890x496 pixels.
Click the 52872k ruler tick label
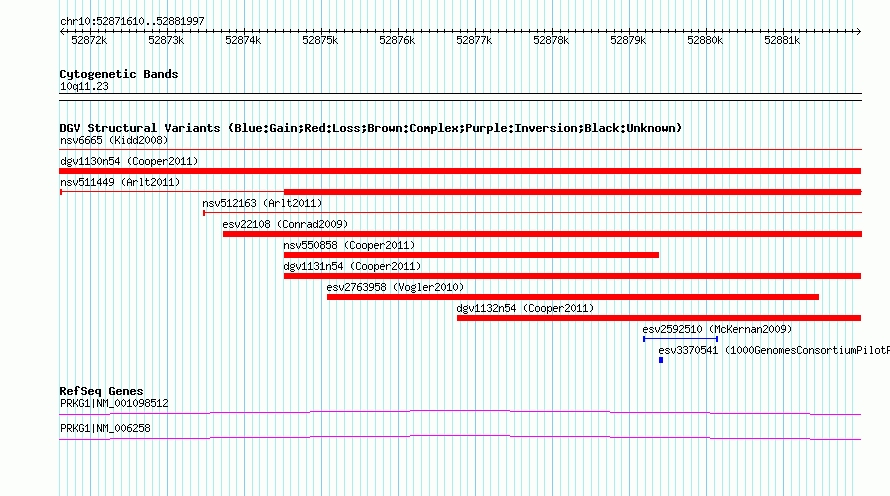tap(89, 40)
